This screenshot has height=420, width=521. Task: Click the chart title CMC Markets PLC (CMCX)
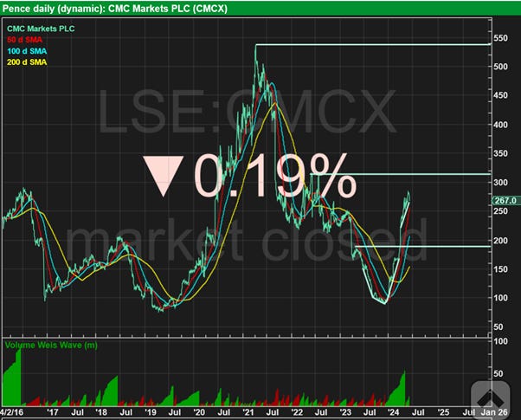tap(168, 9)
